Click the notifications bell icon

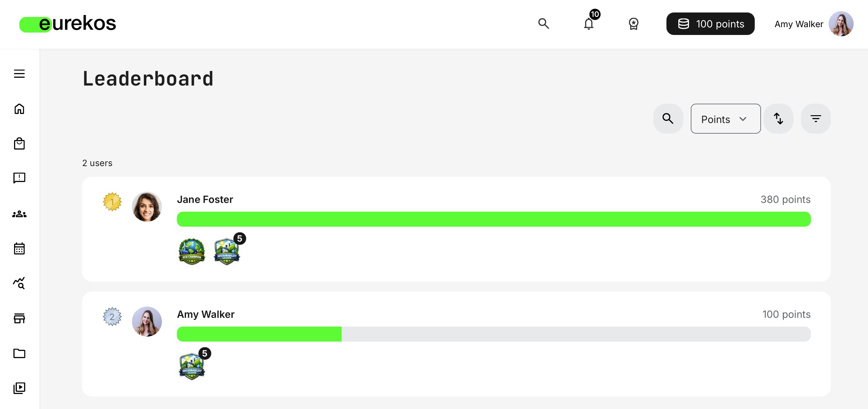(x=589, y=24)
